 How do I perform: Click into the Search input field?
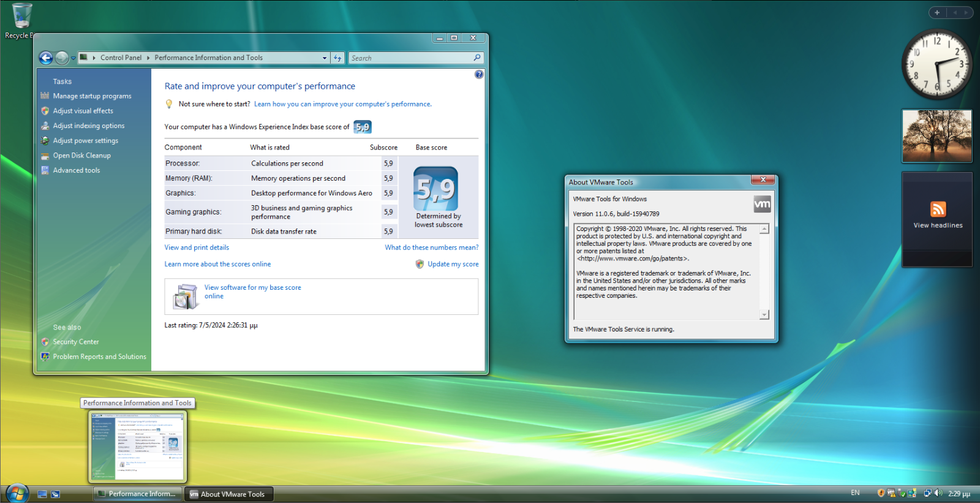[410, 58]
